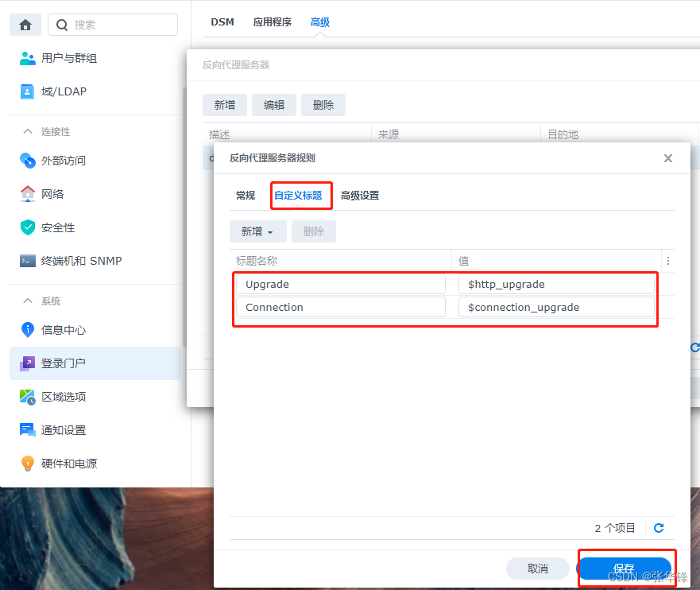The height and width of the screenshot is (590, 700).
Task: Edit the $connection_upgrade value field
Action: (556, 307)
